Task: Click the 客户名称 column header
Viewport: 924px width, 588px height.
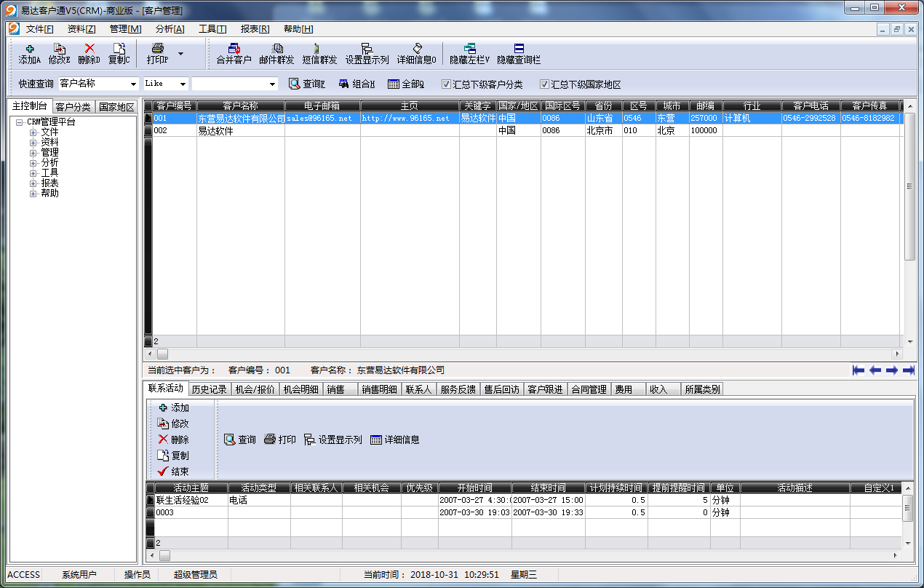Action: coord(241,106)
